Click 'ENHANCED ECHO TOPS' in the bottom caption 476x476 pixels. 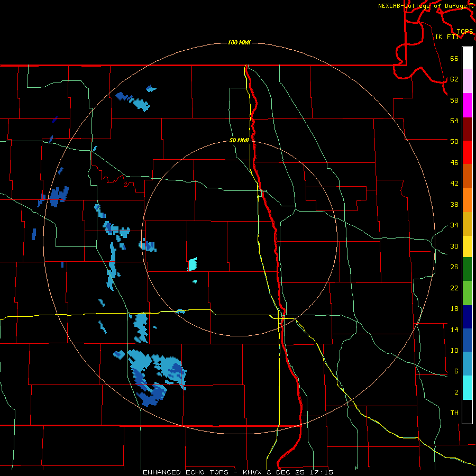(186, 472)
